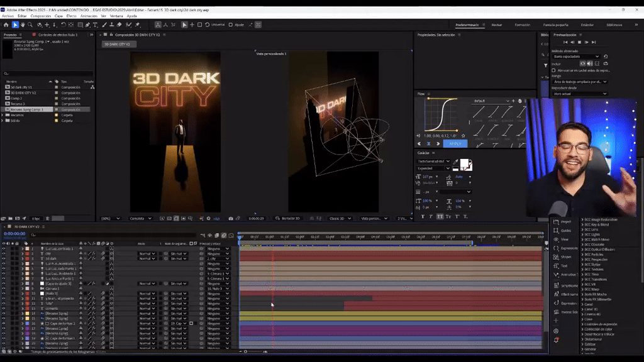
Task: Open the blend mode dropdown for layer 'city'
Action: pos(147,253)
